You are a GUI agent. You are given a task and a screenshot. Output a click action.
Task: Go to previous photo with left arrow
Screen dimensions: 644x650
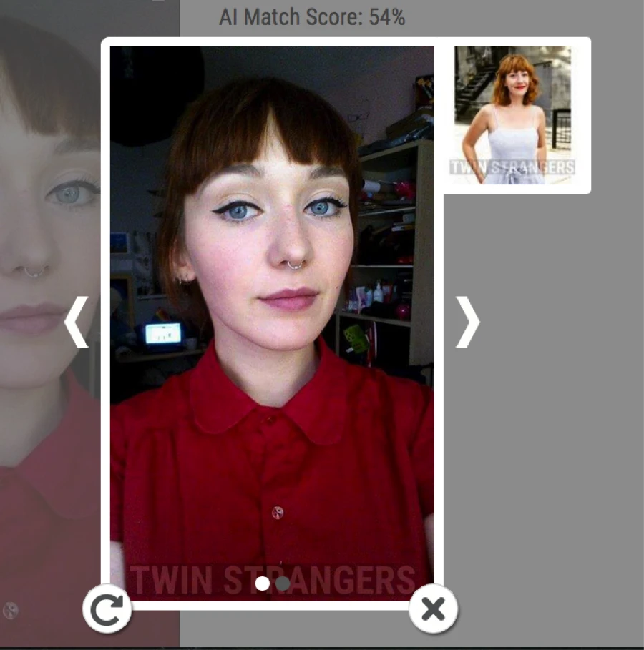pyautogui.click(x=77, y=322)
